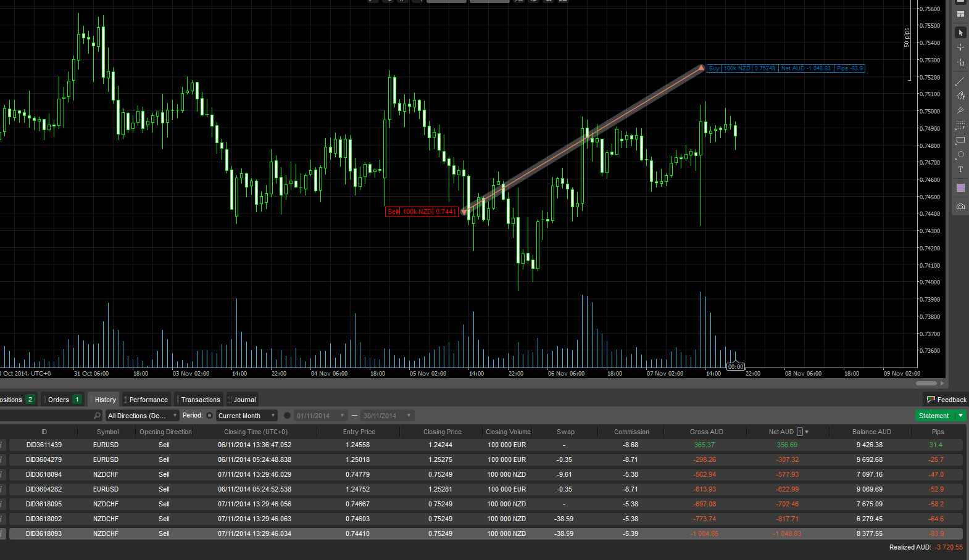The image size is (969, 560).
Task: Open the History tab
Action: click(x=104, y=400)
